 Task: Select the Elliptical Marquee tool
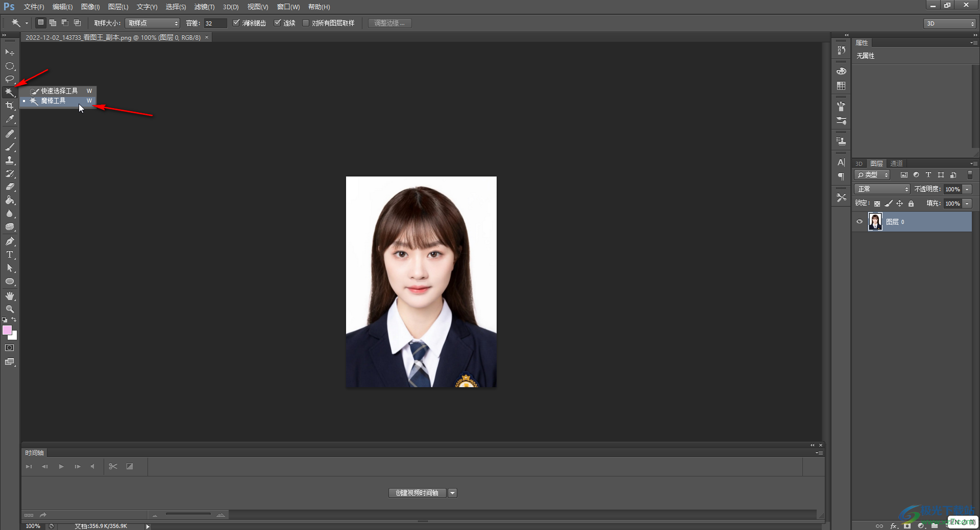(10, 66)
